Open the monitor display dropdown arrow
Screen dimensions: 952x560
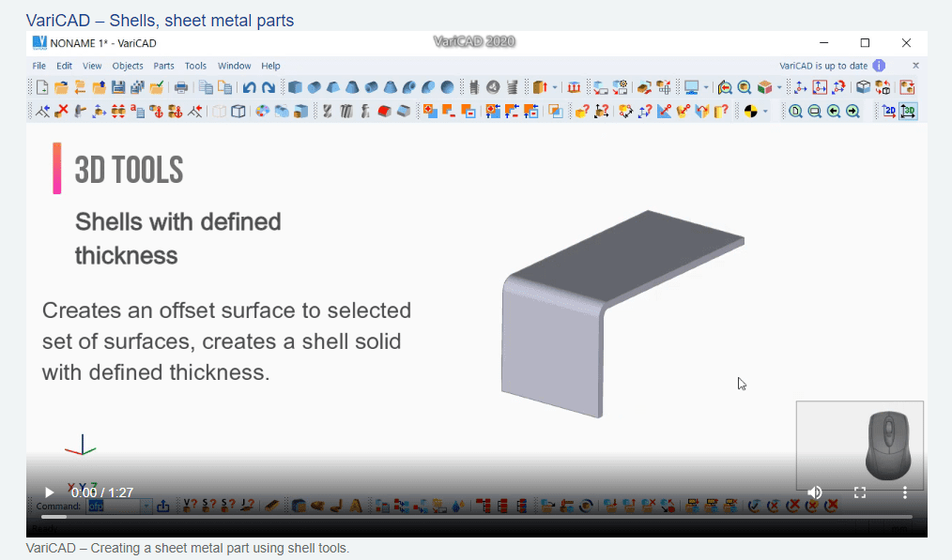(705, 88)
